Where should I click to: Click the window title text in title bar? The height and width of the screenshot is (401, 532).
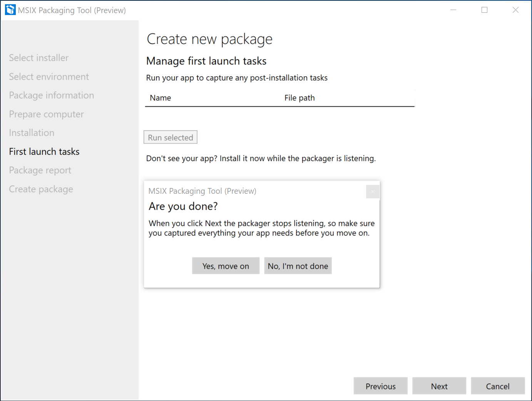point(72,10)
